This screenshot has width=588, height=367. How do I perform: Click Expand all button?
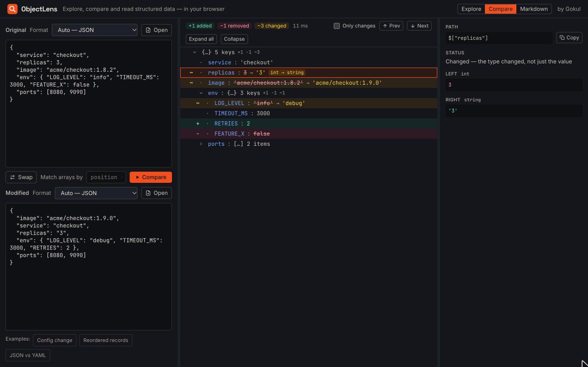(x=201, y=39)
